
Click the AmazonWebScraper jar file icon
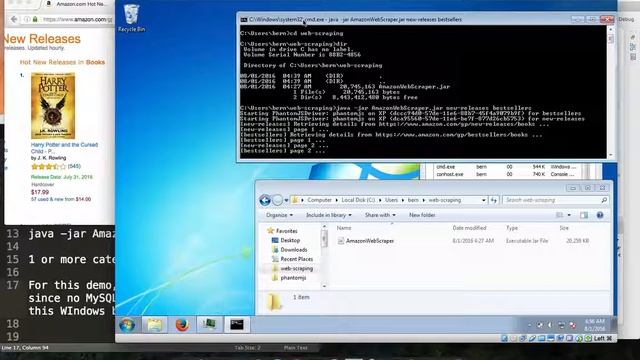(x=340, y=241)
